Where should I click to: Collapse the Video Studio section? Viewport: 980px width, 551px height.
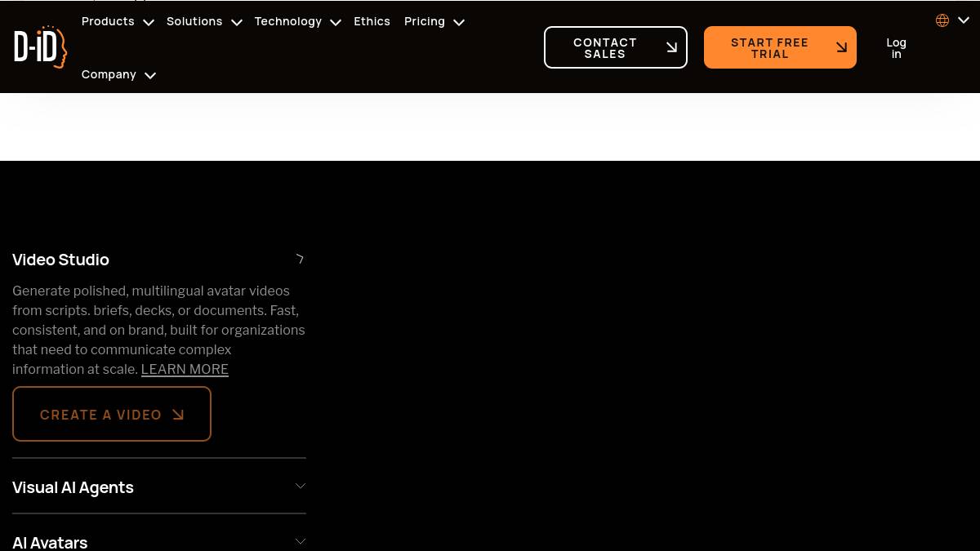click(300, 260)
